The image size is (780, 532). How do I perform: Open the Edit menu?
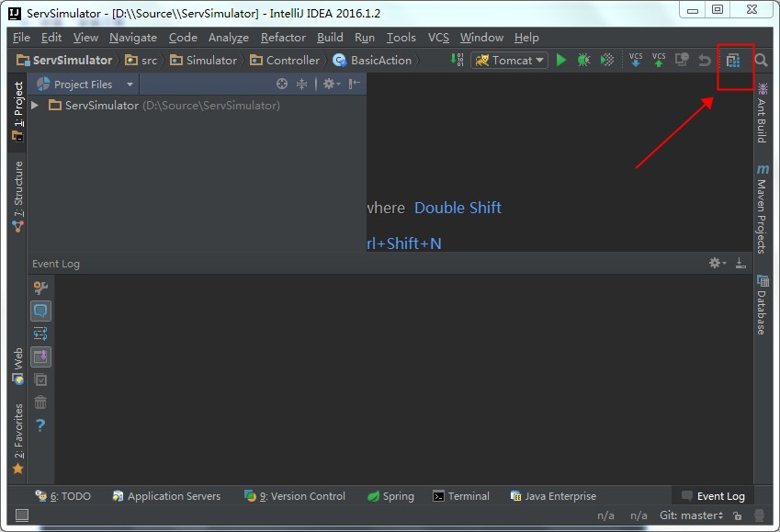coord(51,38)
